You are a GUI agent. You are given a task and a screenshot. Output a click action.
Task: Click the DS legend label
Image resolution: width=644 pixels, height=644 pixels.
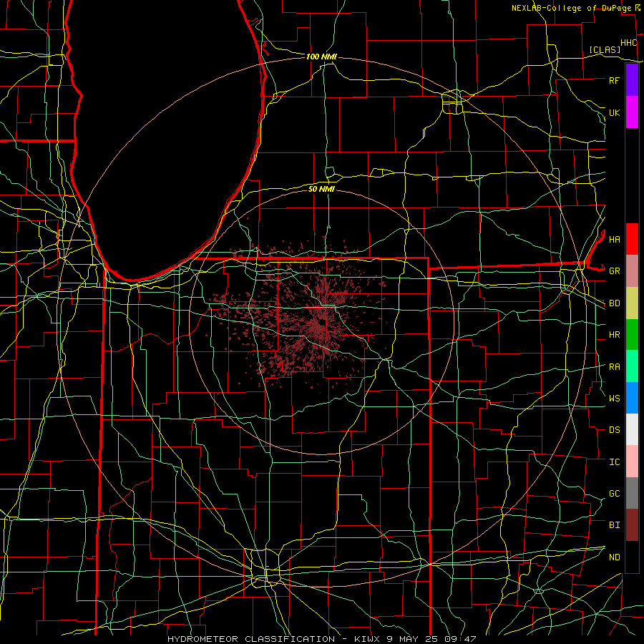pos(614,430)
